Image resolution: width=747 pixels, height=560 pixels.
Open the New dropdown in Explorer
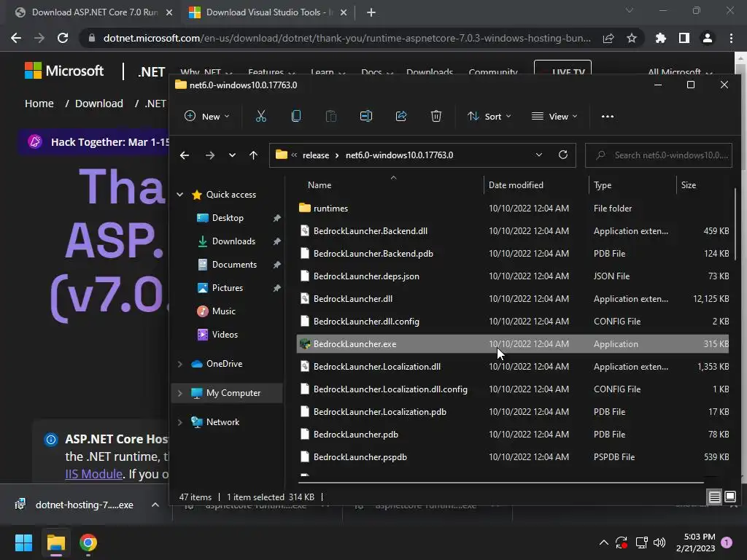[206, 116]
